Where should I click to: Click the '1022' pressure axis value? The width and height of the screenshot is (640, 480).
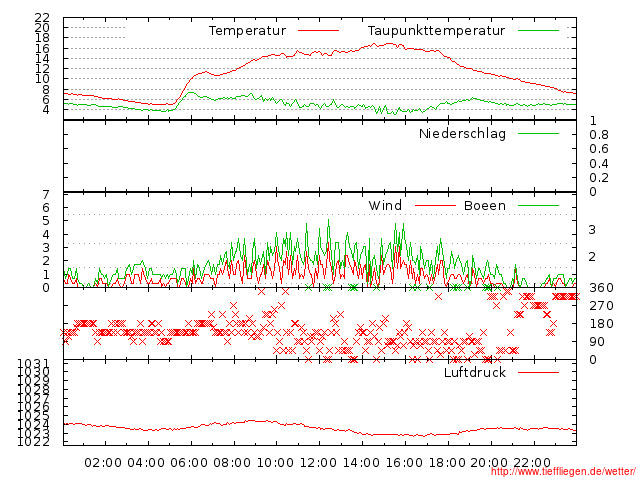(x=34, y=442)
